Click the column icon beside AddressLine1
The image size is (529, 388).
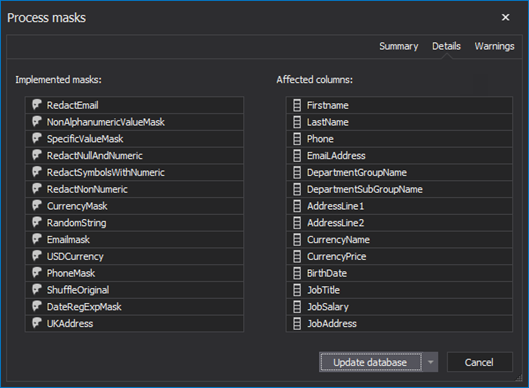(297, 206)
